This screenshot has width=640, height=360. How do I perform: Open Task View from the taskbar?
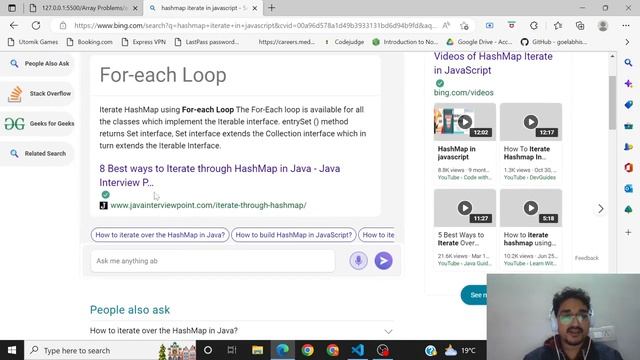[x=232, y=350]
